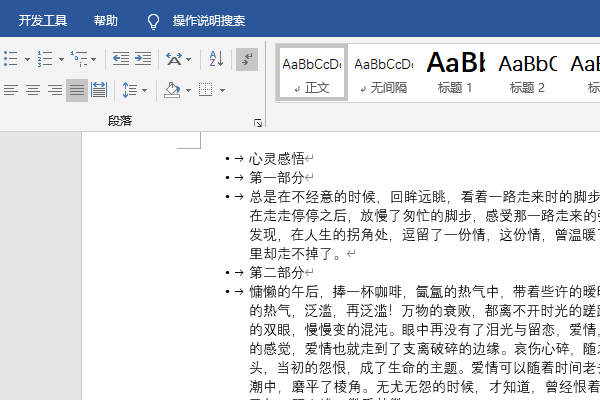Align text left
The image size is (600, 400).
11,90
